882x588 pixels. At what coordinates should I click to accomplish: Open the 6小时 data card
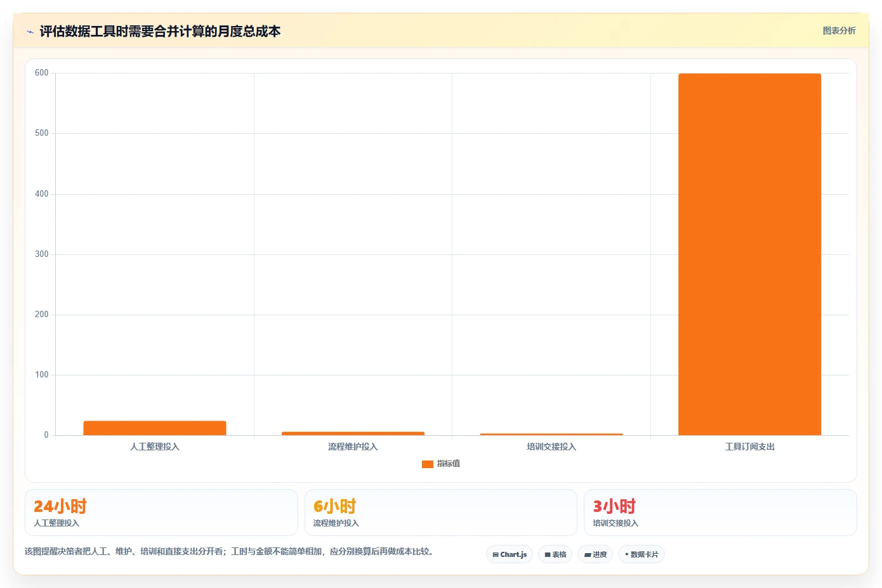point(441,513)
